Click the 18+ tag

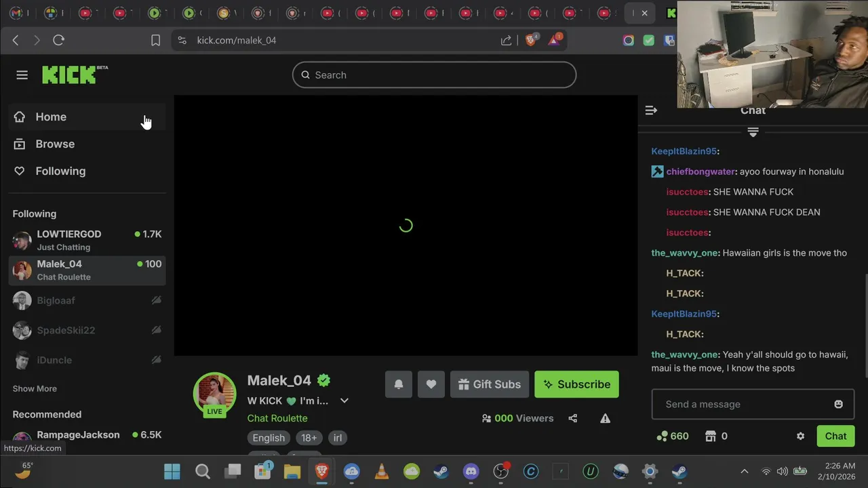(309, 438)
